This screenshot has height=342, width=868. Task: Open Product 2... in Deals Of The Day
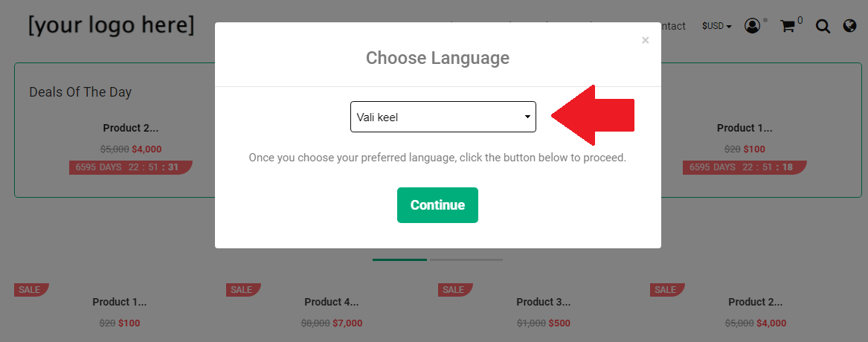(x=130, y=128)
